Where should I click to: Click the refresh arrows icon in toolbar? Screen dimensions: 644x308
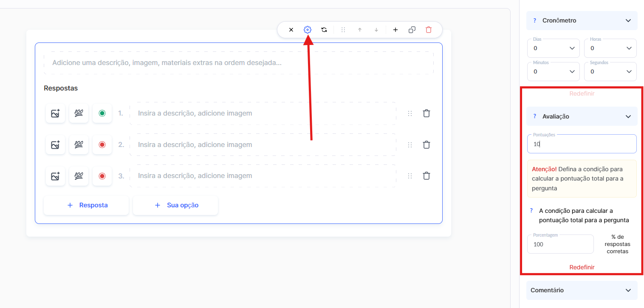point(324,30)
